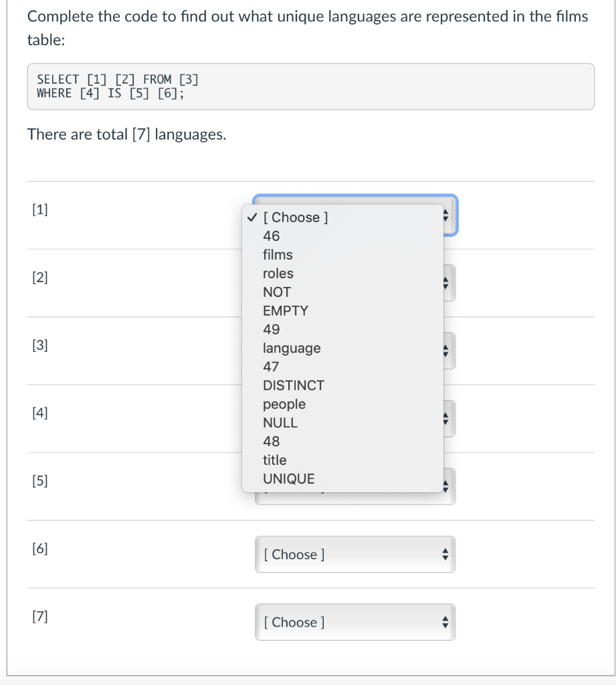Click the "[5]" blank label
The width and height of the screenshot is (616, 685).
(39, 480)
